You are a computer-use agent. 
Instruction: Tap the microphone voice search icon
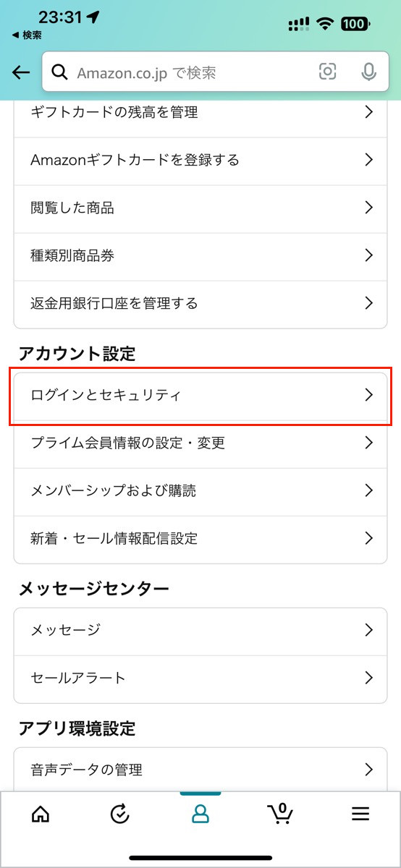pos(368,72)
